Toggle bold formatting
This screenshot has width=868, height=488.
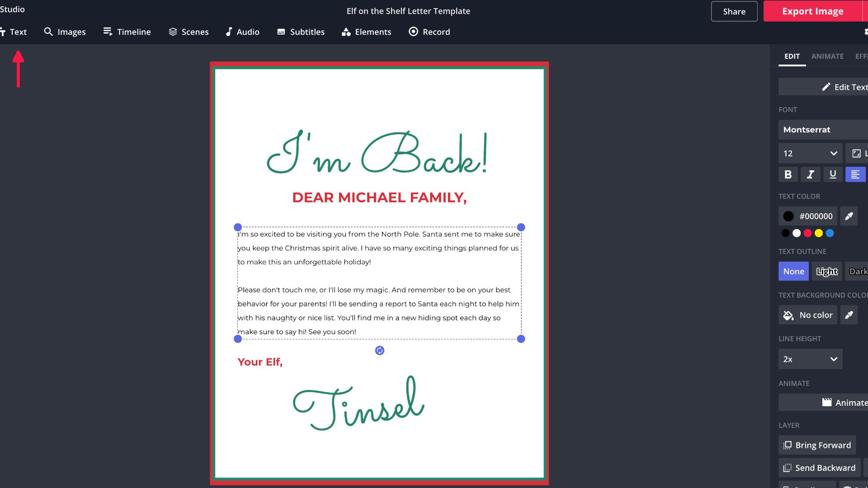pos(788,174)
